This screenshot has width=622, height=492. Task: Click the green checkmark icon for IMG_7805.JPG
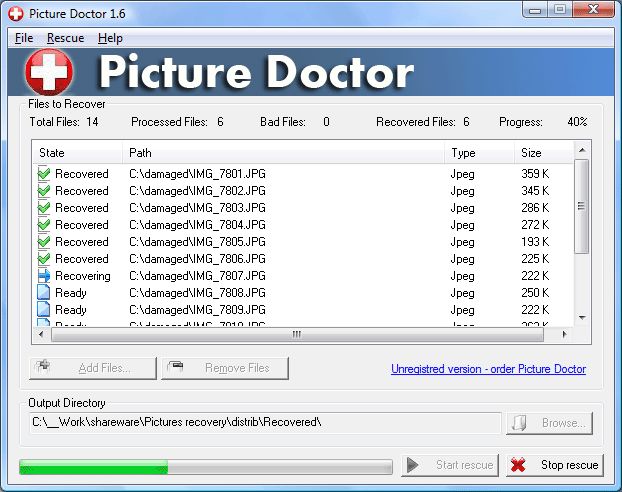click(44, 242)
